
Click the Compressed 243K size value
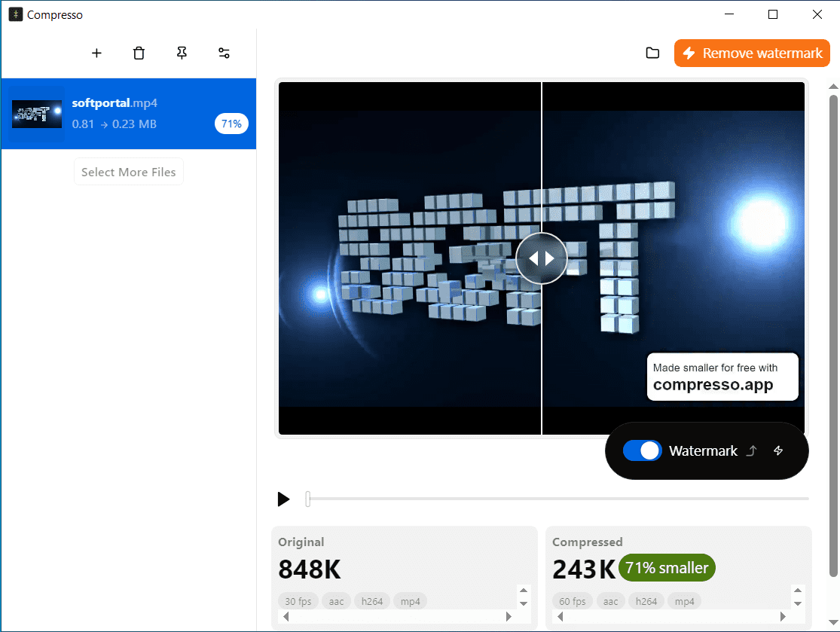[x=583, y=569]
